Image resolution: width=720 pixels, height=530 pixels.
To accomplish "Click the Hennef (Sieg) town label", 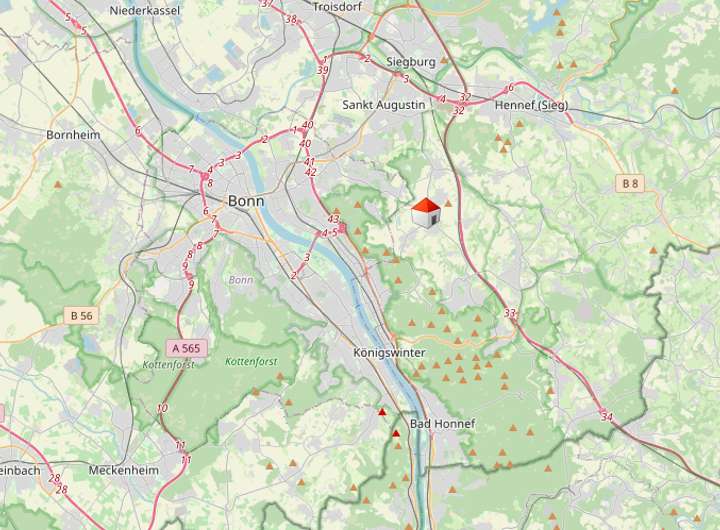I will tap(531, 105).
